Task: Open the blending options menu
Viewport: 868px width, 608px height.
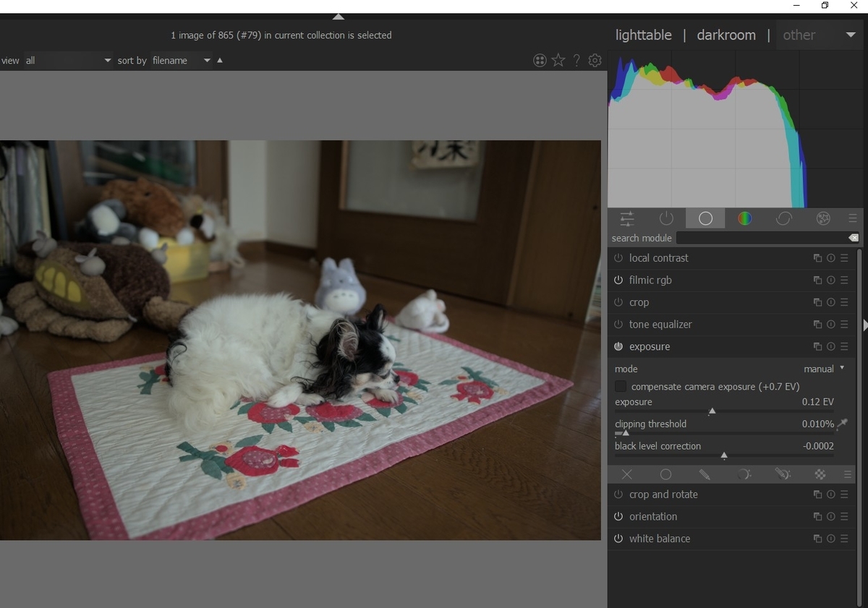Action: 848,474
